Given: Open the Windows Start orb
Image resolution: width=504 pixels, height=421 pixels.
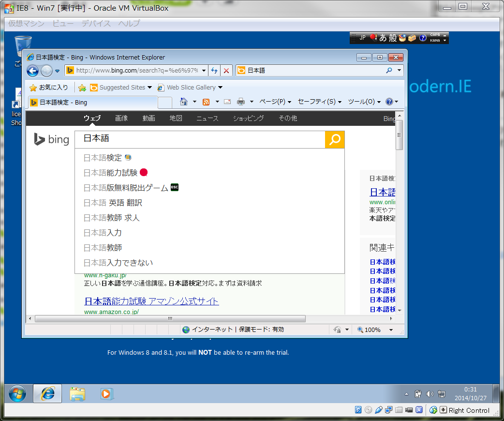Looking at the screenshot, I should click(x=17, y=393).
